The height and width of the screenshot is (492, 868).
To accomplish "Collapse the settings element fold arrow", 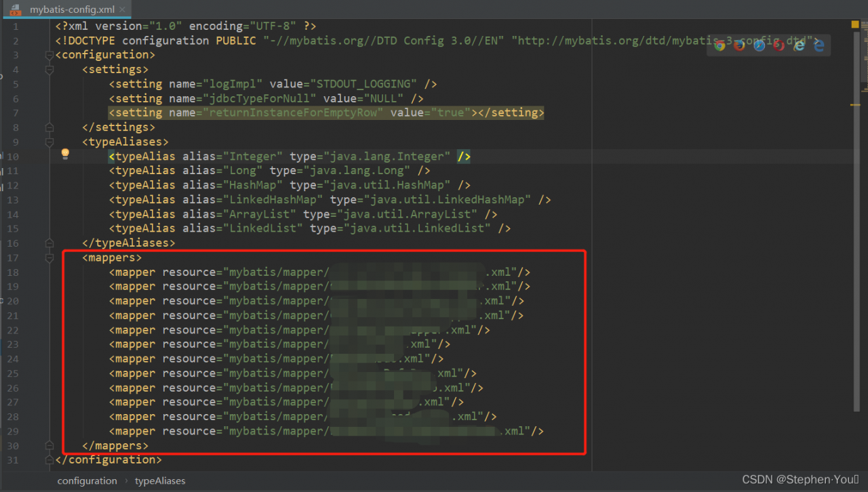I will (x=50, y=70).
